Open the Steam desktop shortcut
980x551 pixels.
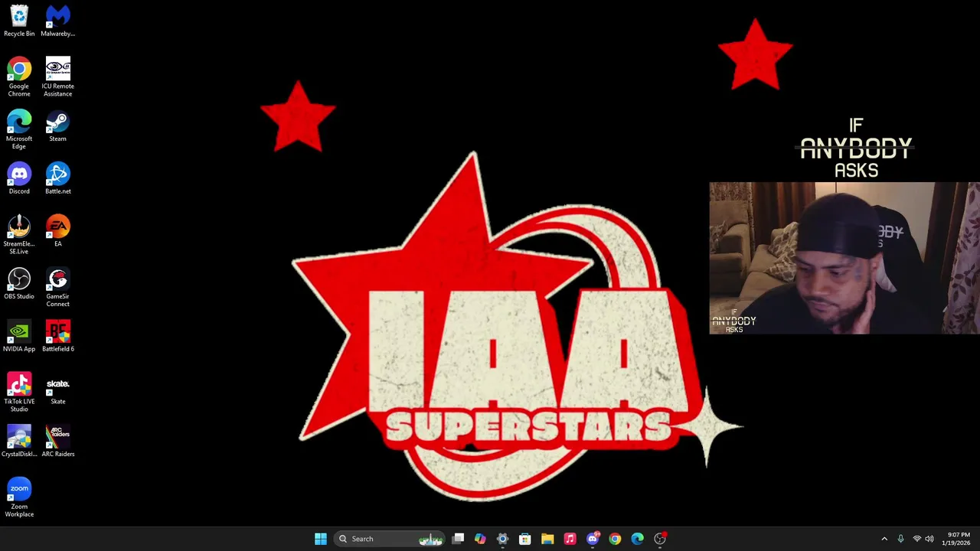click(x=57, y=126)
